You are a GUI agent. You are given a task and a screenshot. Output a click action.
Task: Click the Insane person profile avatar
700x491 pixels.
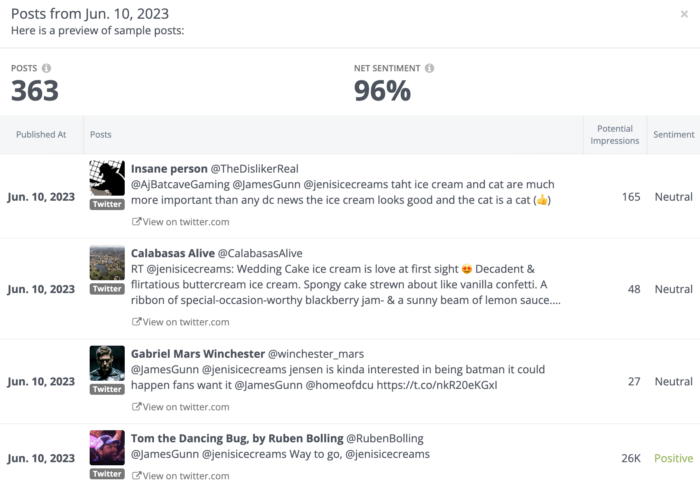[x=107, y=178]
